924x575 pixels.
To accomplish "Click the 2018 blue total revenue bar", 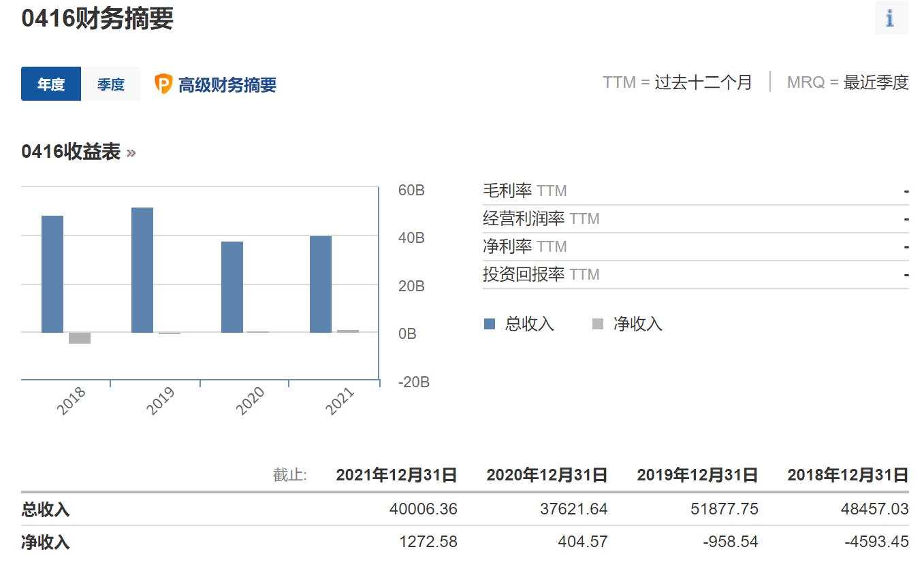I will click(52, 274).
